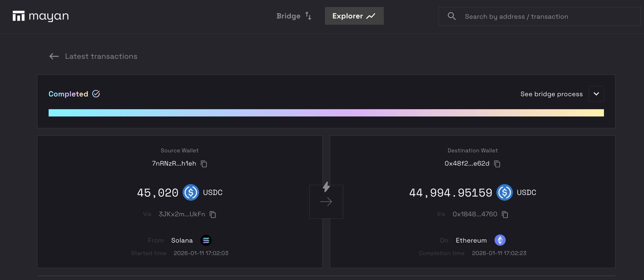
Task: Open the Latest transactions link
Action: [x=101, y=56]
